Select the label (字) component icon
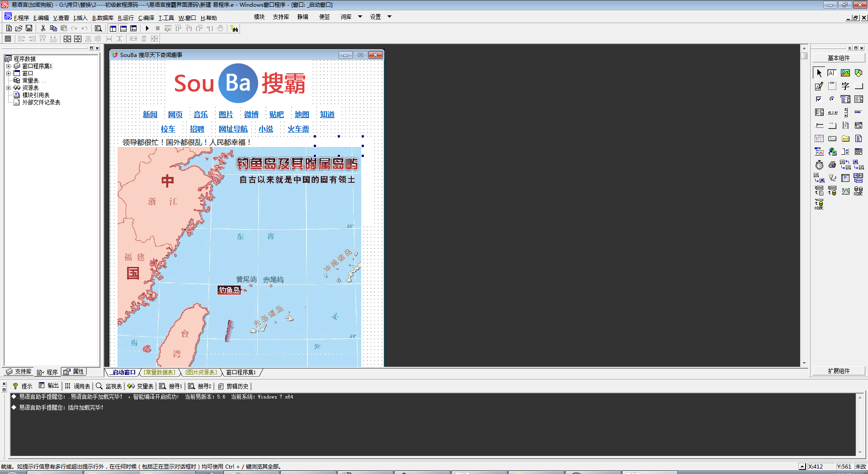The width and height of the screenshot is (868, 474). [845, 86]
